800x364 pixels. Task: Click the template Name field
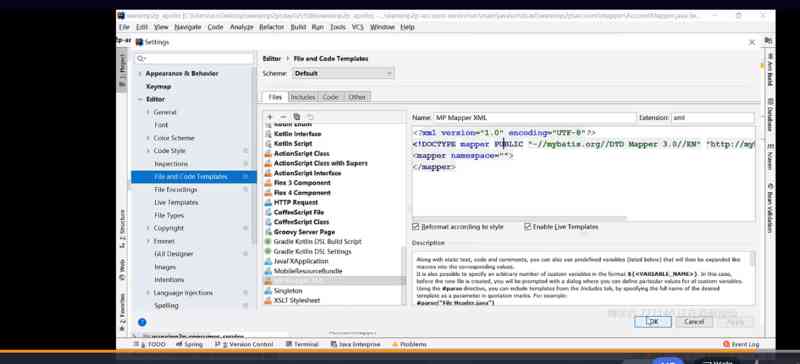(x=535, y=118)
